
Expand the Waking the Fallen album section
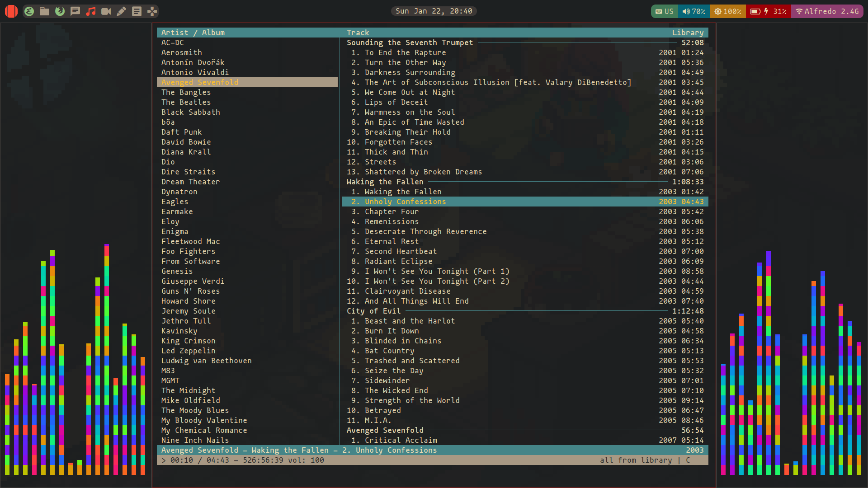coord(385,182)
